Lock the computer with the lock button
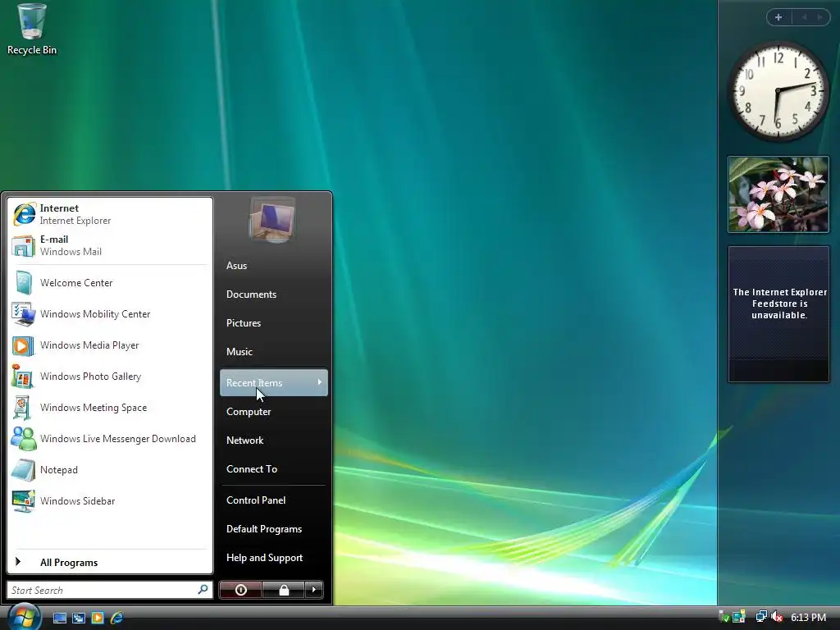This screenshot has height=630, width=840. tap(283, 590)
